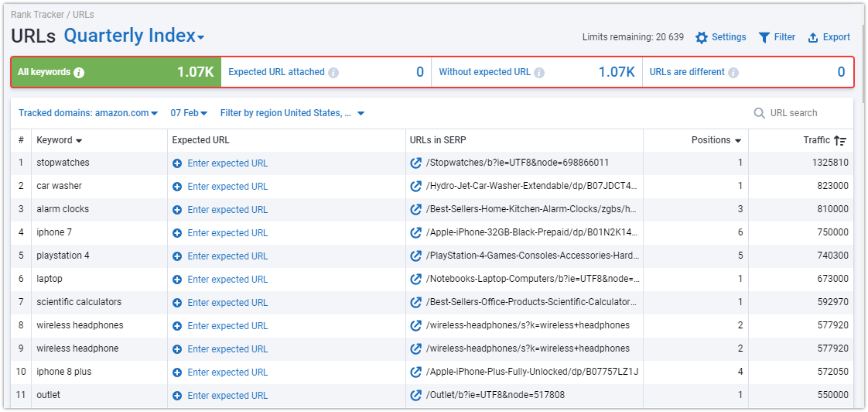Open the Tracked domains amazon.com dropdown
The width and height of the screenshot is (868, 412).
point(88,113)
